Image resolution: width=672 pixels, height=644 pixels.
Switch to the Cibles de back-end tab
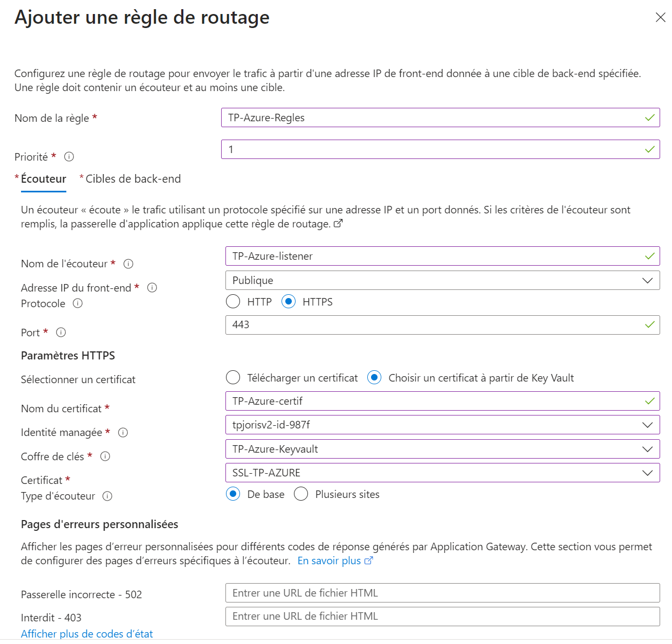132,178
